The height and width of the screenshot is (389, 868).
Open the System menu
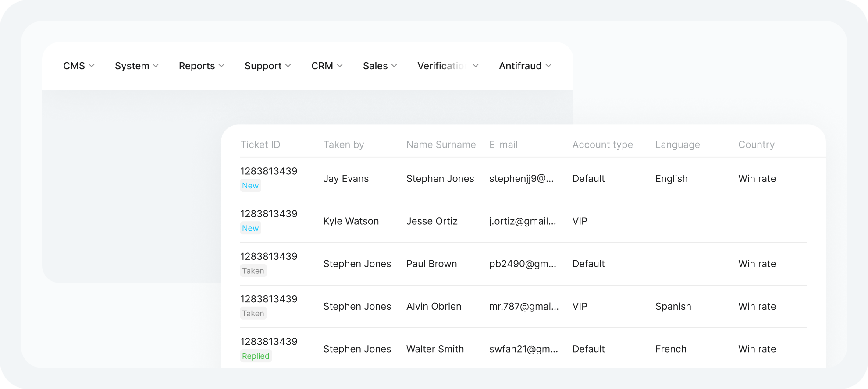click(x=137, y=66)
